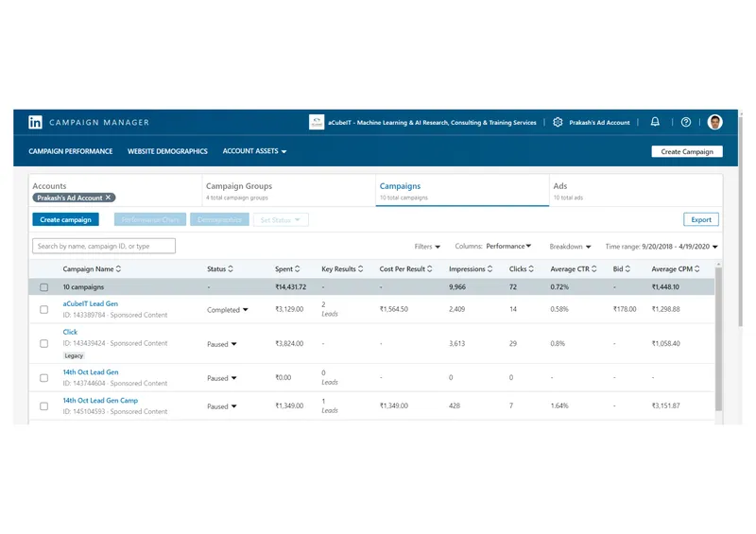Expand the Account Assets menu
The width and height of the screenshot is (756, 534).
pos(254,151)
